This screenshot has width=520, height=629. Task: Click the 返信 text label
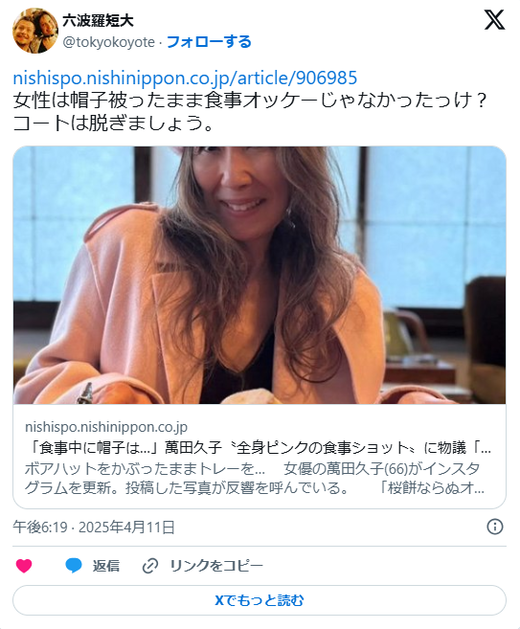(x=106, y=566)
